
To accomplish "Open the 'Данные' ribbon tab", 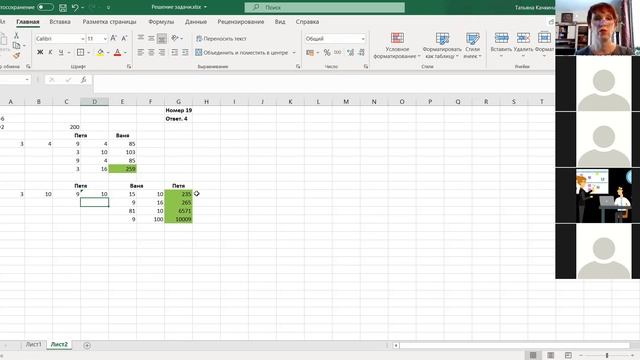I will click(x=196, y=22).
